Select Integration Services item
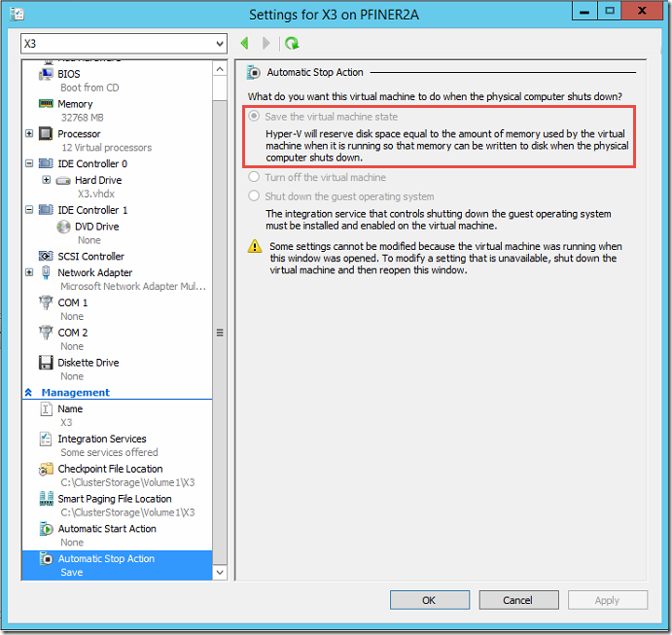 tap(102, 439)
